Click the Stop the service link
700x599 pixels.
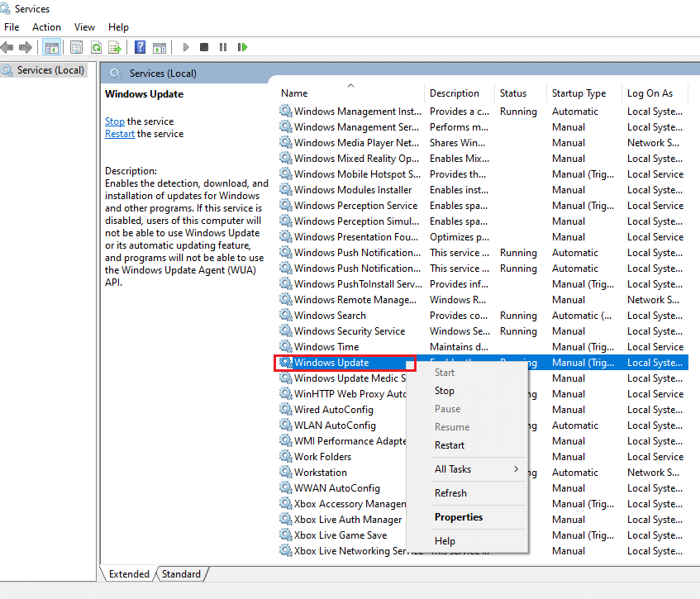pyautogui.click(x=115, y=121)
